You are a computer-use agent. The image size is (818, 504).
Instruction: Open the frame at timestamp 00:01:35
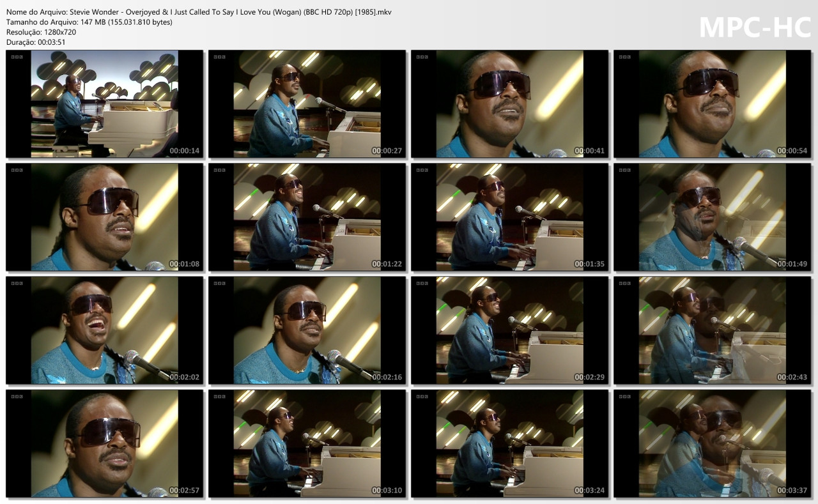[x=509, y=216]
